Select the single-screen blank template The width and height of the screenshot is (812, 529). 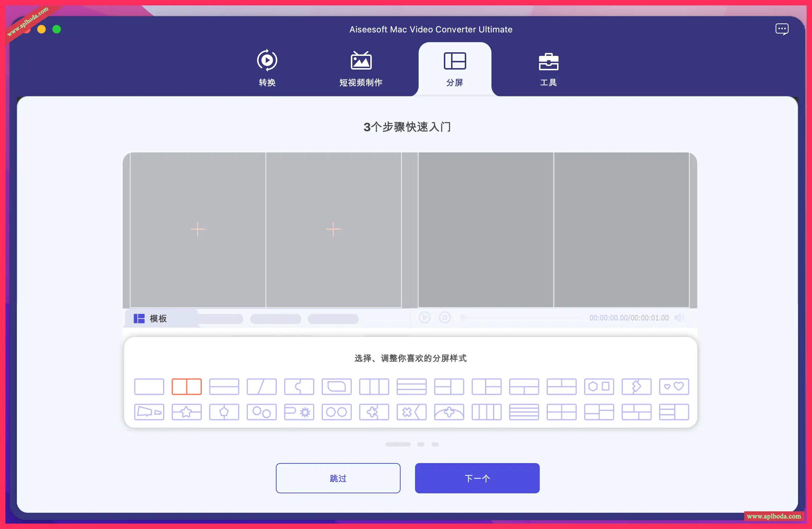(149, 387)
